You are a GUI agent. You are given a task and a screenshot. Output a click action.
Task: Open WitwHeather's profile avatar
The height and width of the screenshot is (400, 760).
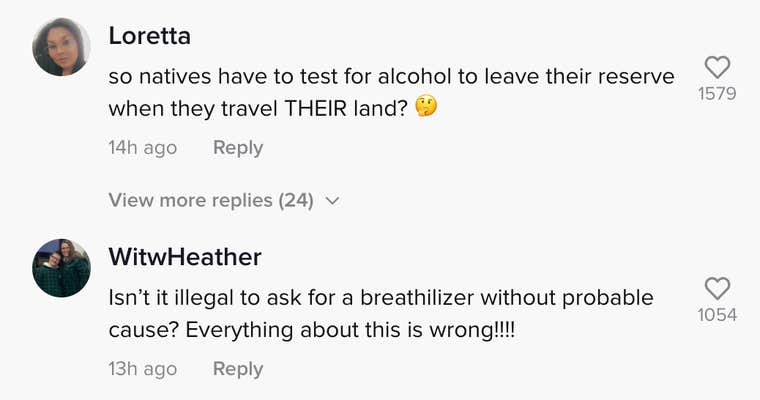(62, 268)
